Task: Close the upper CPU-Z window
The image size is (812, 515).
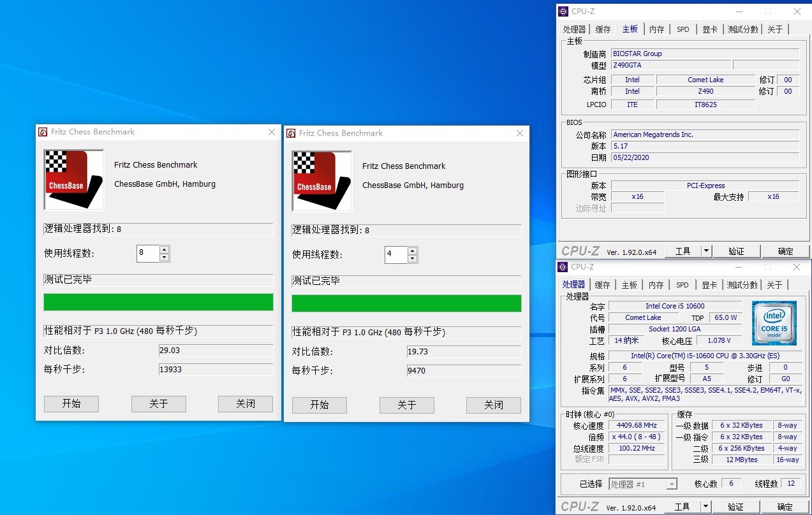Action: [797, 11]
